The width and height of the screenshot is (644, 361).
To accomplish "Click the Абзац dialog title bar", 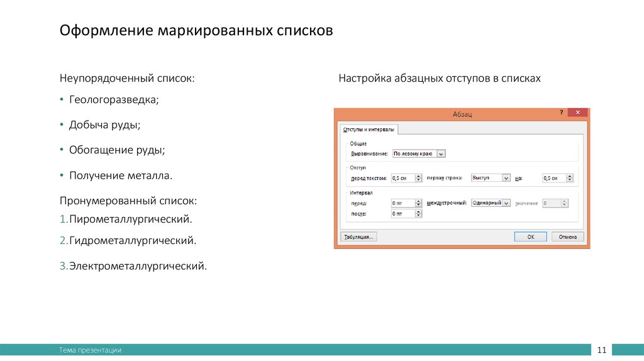I will tap(462, 114).
